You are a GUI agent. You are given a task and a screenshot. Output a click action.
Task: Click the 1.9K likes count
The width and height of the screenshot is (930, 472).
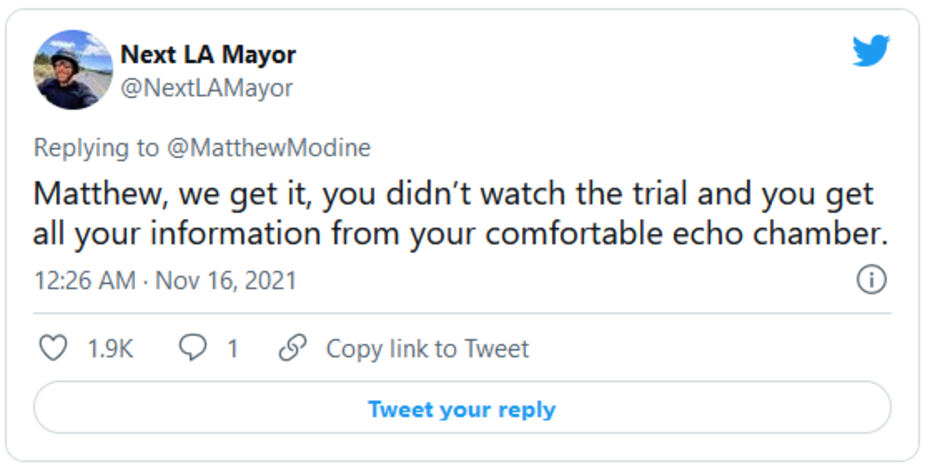coord(110,349)
